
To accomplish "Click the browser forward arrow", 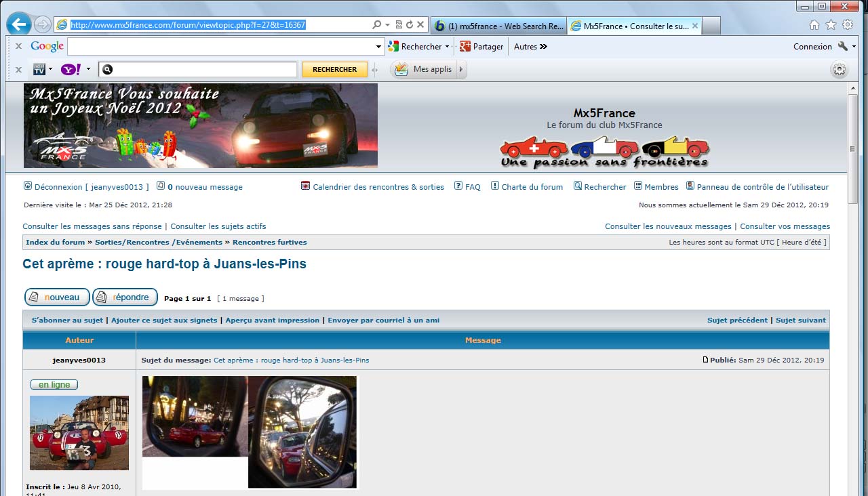I will (42, 25).
